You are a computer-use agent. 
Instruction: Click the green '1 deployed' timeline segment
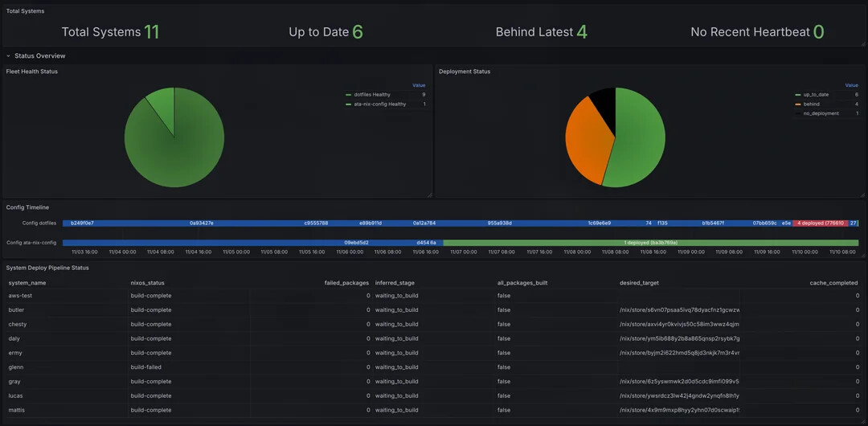click(650, 243)
